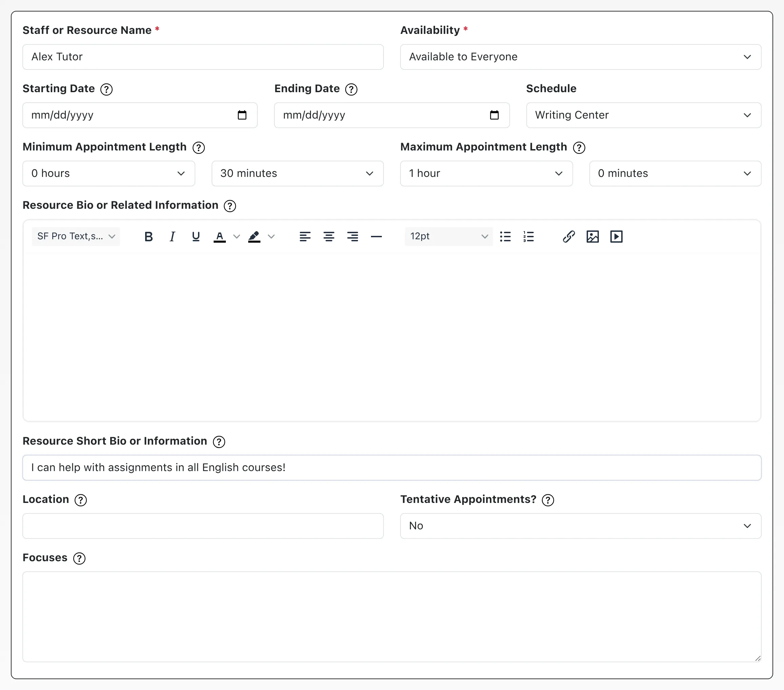Center align text in the editor
Image resolution: width=784 pixels, height=690 pixels.
329,237
